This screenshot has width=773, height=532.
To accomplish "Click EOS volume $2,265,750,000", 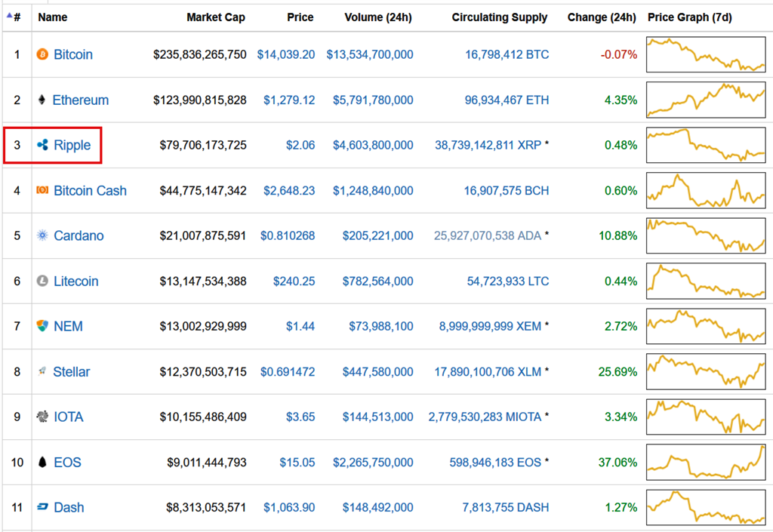I will (x=373, y=463).
